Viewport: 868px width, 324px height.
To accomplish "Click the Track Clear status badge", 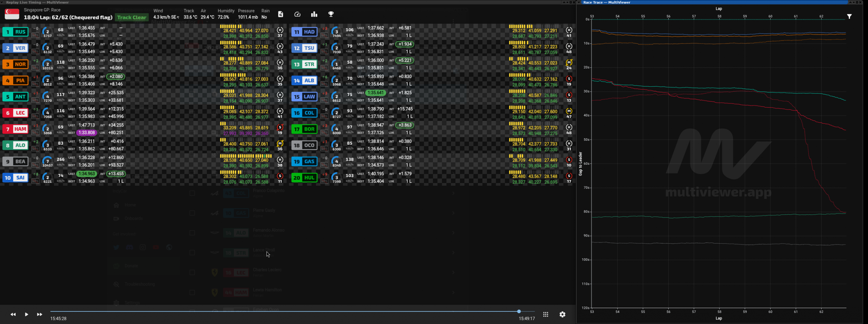I will [x=132, y=18].
